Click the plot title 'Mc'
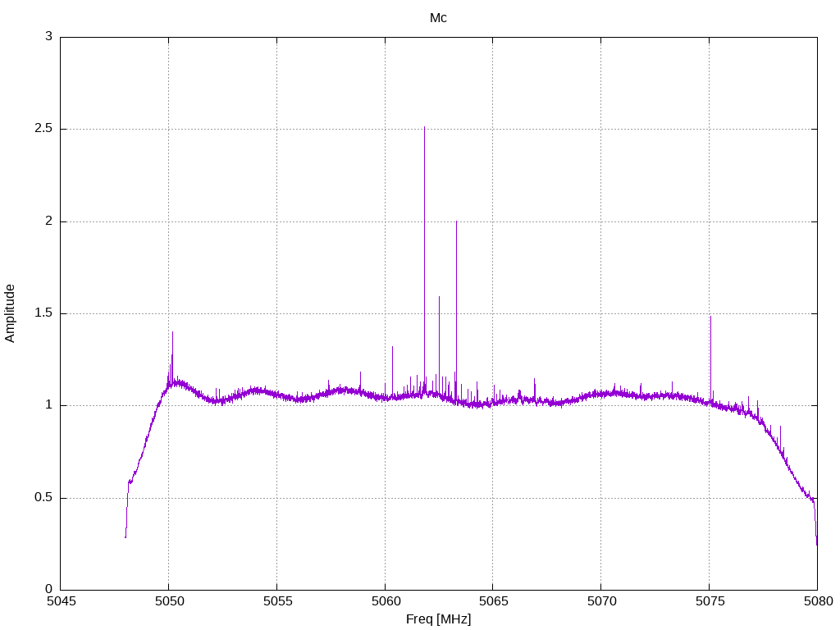Screen dimensions: 840x630 (438, 18)
